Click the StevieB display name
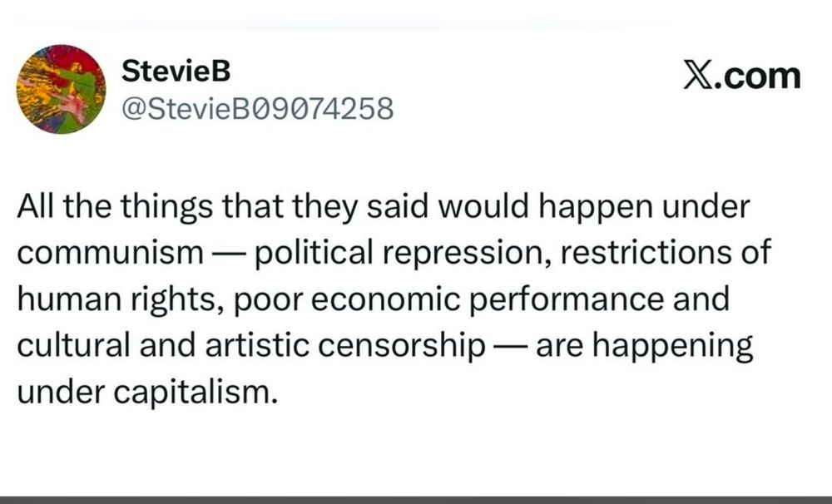This screenshot has height=504, width=832. point(176,71)
